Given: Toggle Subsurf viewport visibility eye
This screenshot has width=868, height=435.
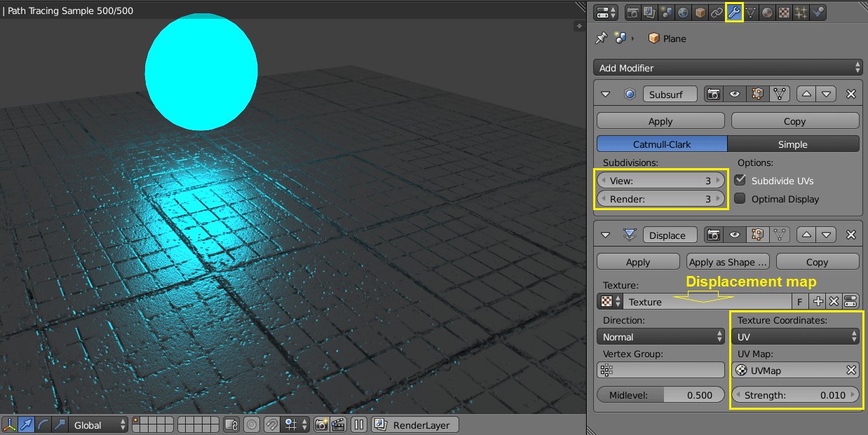Looking at the screenshot, I should pyautogui.click(x=735, y=94).
